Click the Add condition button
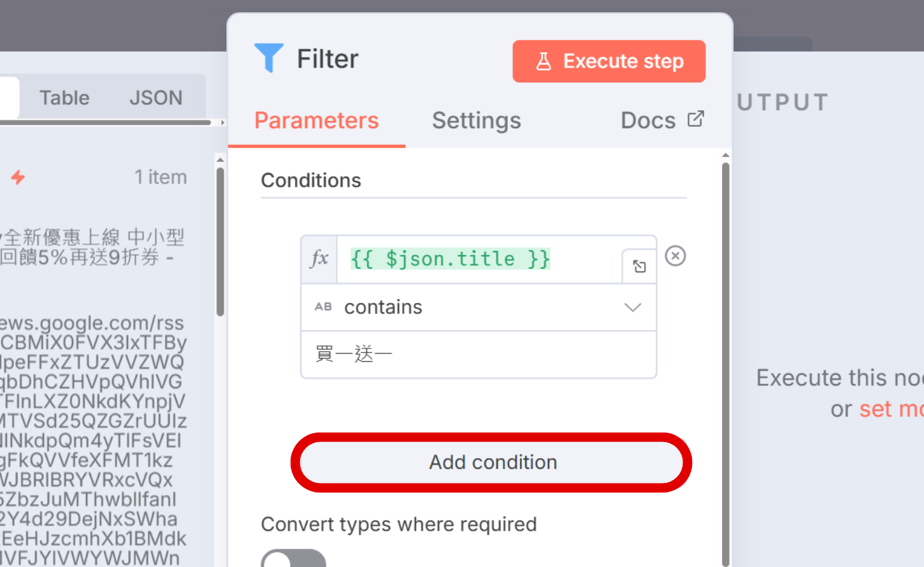 [492, 462]
